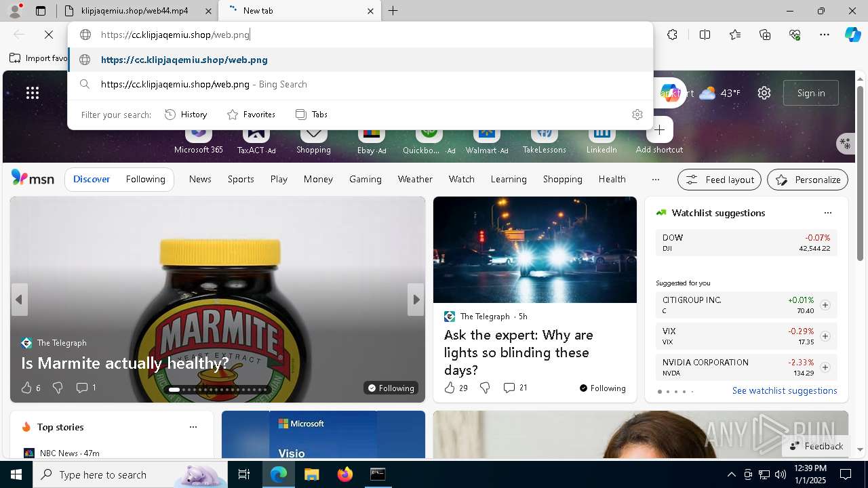Screen dimensions: 868x488
Task: Open comments on blinding lights article
Action: click(515, 388)
